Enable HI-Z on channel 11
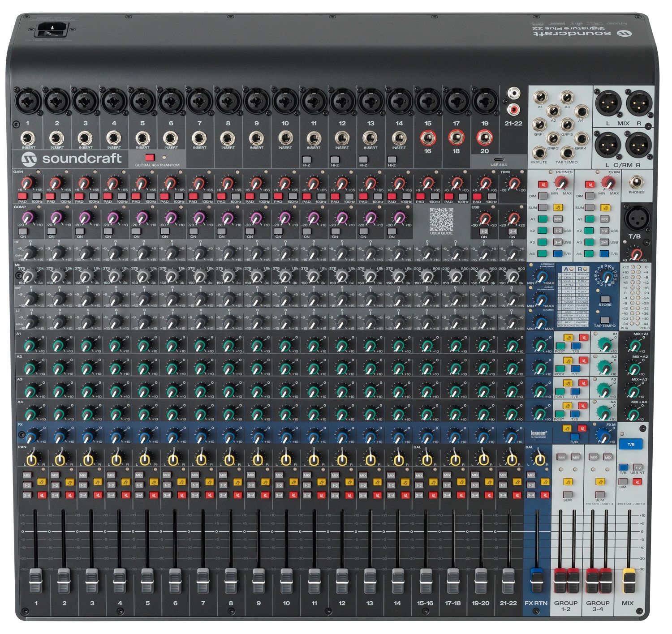 coord(306,159)
